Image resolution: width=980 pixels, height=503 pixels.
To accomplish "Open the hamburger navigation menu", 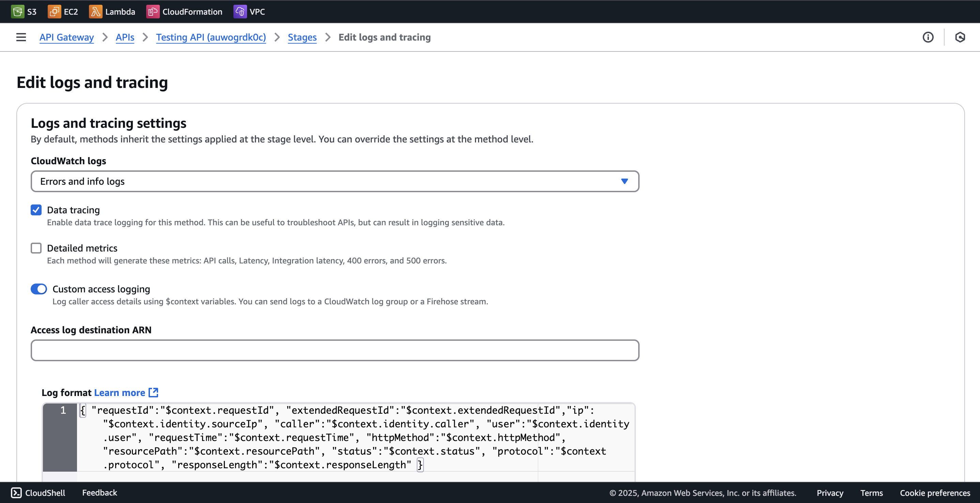I will coord(21,37).
